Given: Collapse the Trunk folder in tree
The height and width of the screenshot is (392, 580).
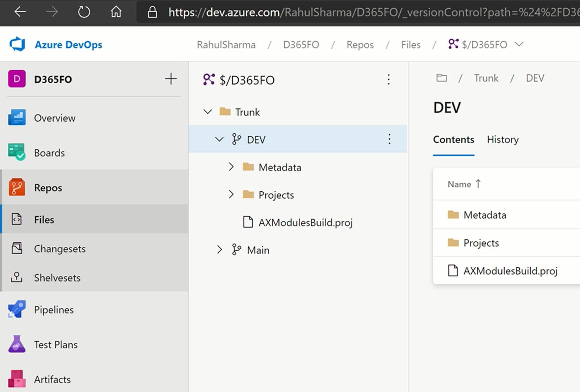Looking at the screenshot, I should click(208, 112).
